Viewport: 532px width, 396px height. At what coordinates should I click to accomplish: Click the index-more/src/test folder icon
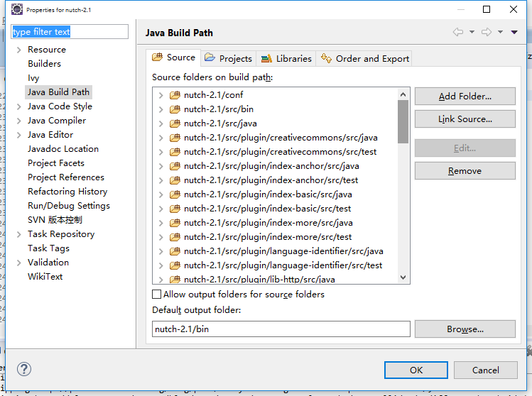click(x=175, y=237)
